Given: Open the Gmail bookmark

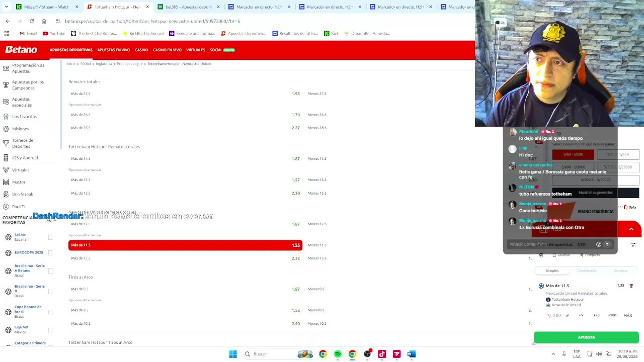Looking at the screenshot, I should [x=28, y=33].
